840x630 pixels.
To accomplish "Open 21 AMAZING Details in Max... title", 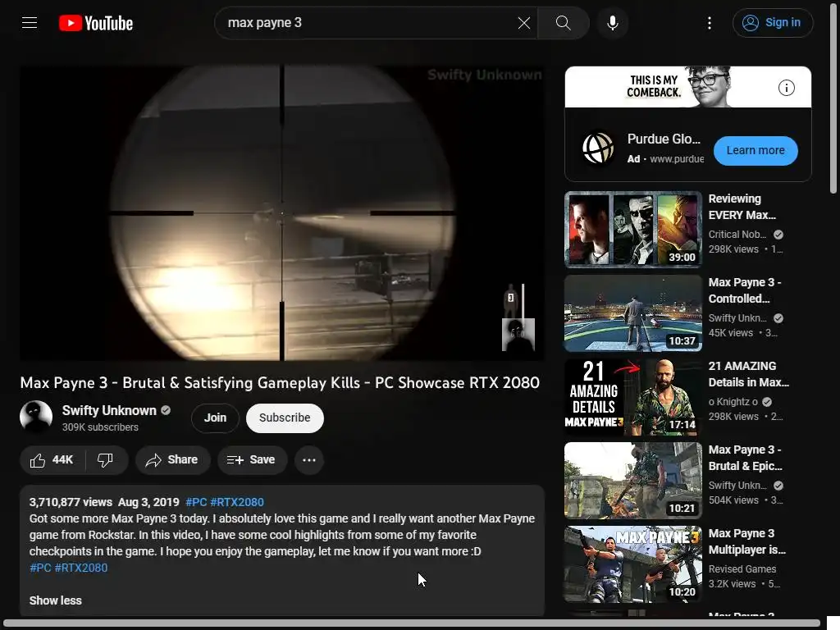I will pos(748,374).
